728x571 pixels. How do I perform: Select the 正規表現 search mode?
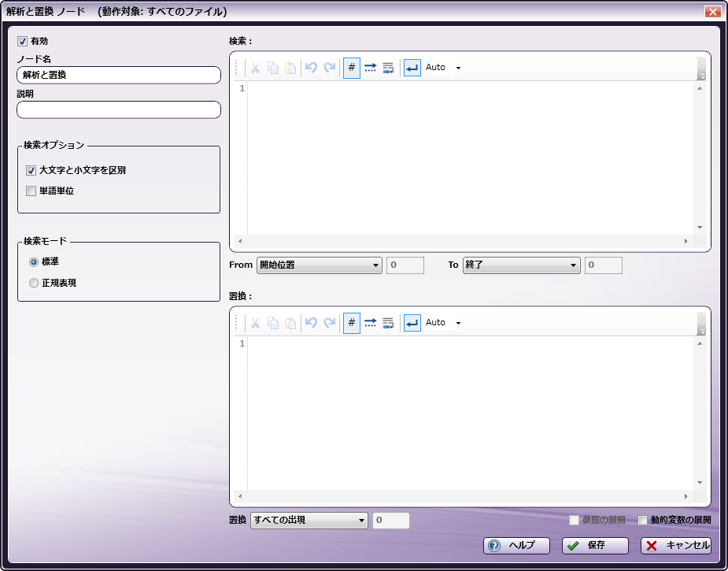tap(34, 283)
